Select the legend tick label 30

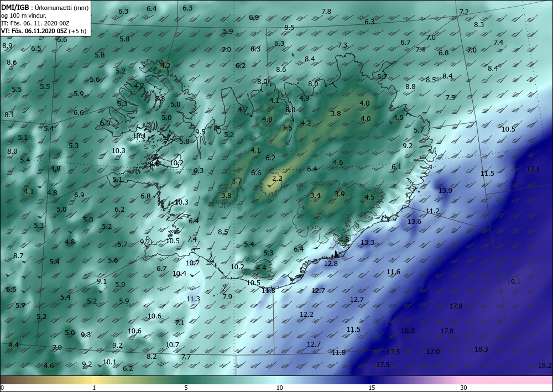pos(464,388)
